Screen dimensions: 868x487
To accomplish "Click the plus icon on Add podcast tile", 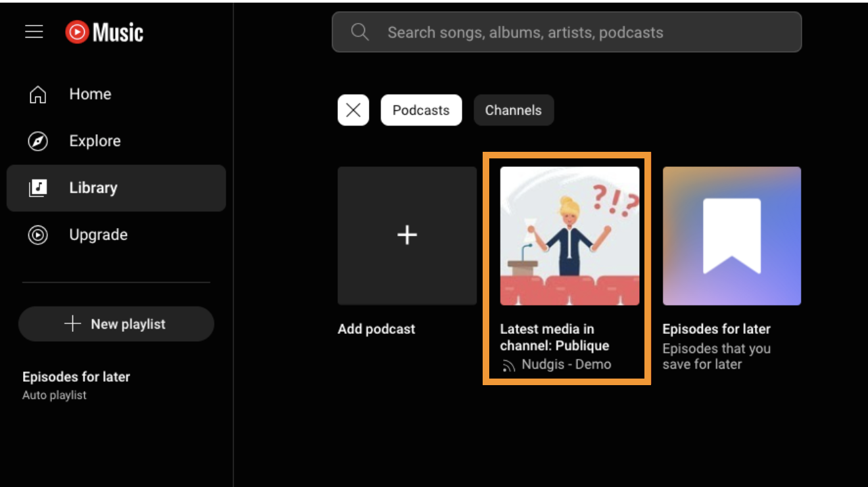I will (x=407, y=235).
